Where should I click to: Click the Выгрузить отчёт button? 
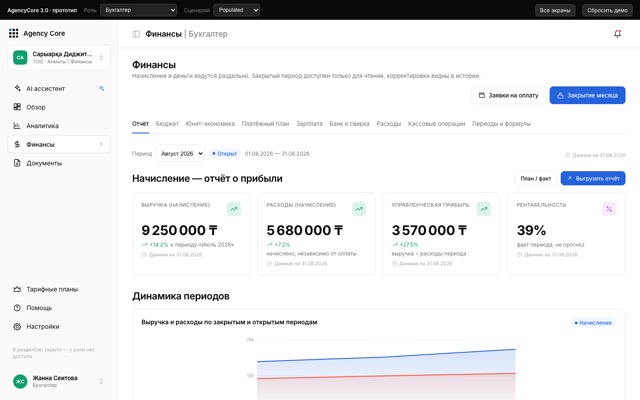click(593, 178)
